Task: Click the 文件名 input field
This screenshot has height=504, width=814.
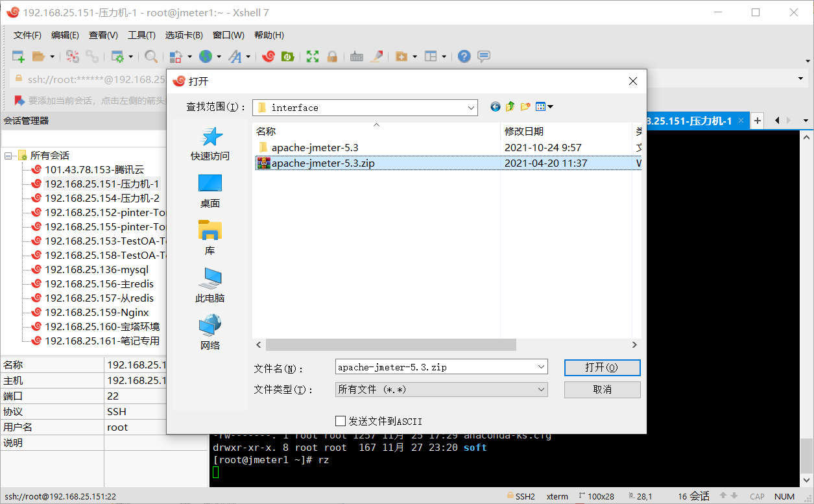Action: point(435,367)
